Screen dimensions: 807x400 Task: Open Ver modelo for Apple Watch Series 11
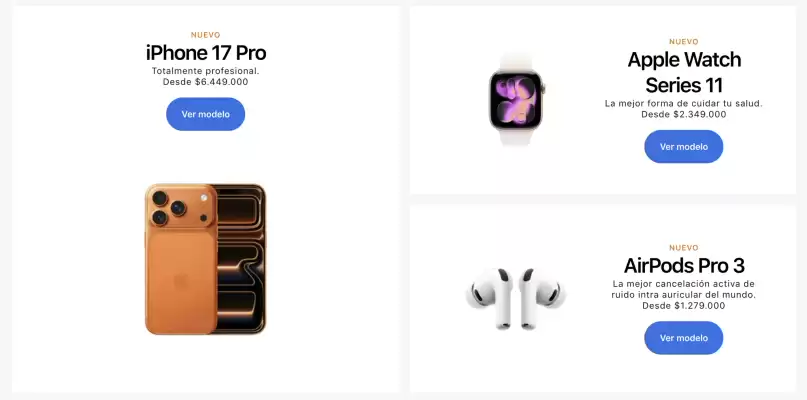click(x=683, y=147)
